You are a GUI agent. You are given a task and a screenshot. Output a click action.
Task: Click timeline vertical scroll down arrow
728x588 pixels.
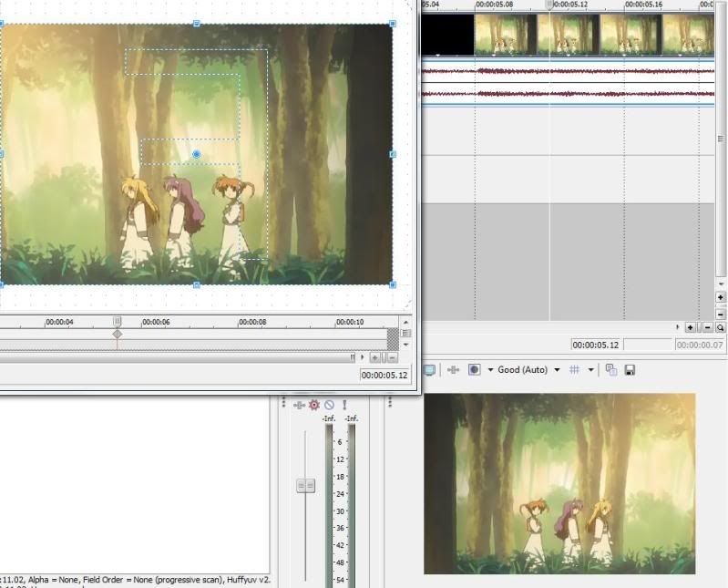click(721, 284)
